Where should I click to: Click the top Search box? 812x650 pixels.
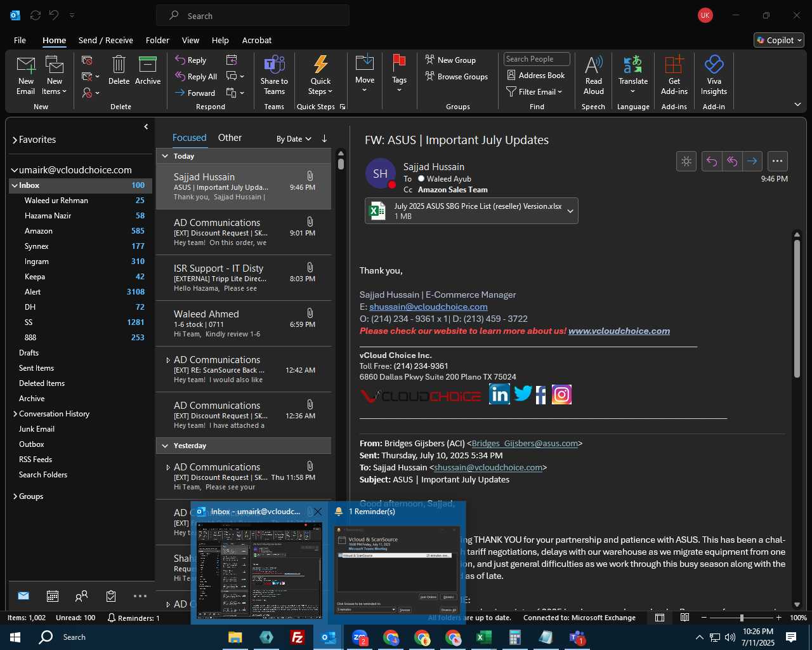click(252, 16)
